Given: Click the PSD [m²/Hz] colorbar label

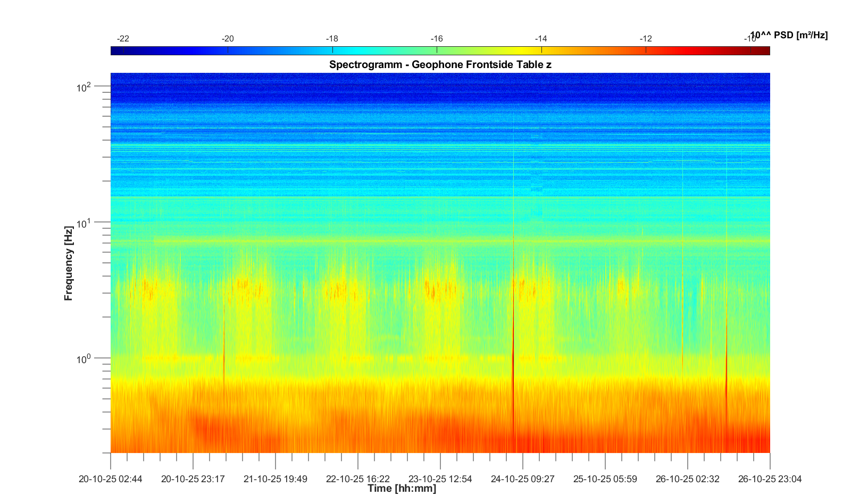Looking at the screenshot, I should 789,36.
